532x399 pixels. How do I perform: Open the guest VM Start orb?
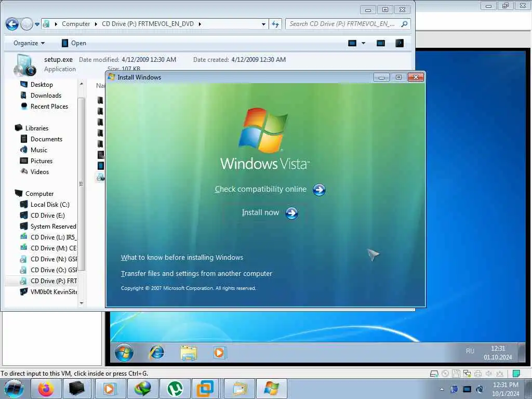124,353
